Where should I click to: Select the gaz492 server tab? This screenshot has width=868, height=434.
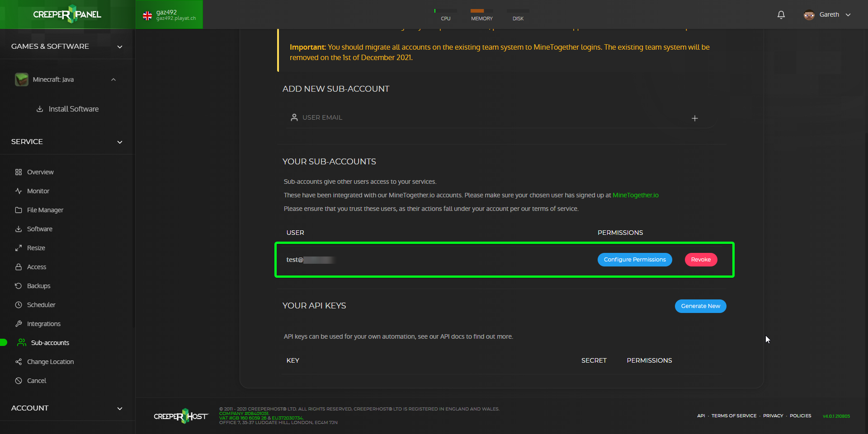pyautogui.click(x=169, y=14)
